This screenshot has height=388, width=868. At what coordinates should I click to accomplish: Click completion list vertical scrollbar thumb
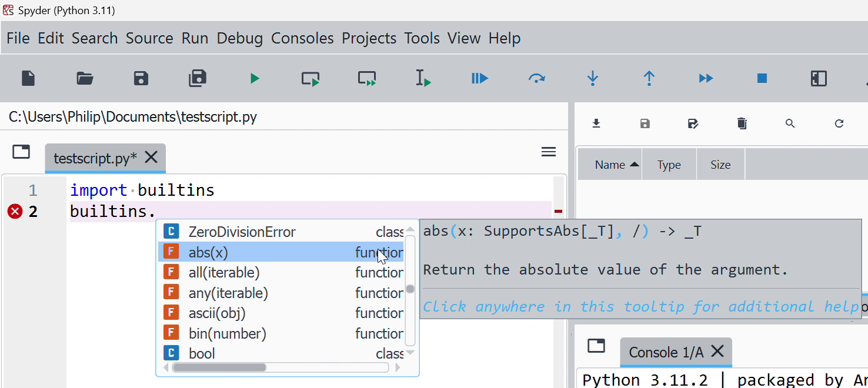coord(410,289)
